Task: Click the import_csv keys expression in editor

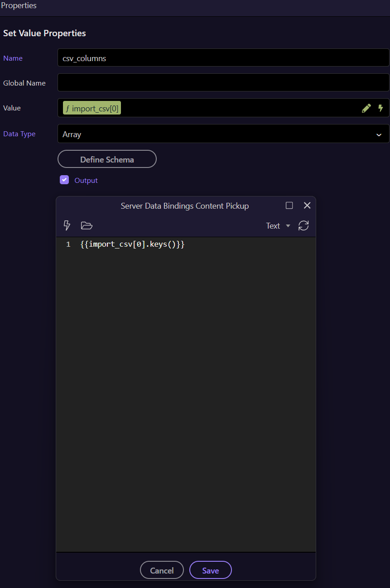Action: 132,244
